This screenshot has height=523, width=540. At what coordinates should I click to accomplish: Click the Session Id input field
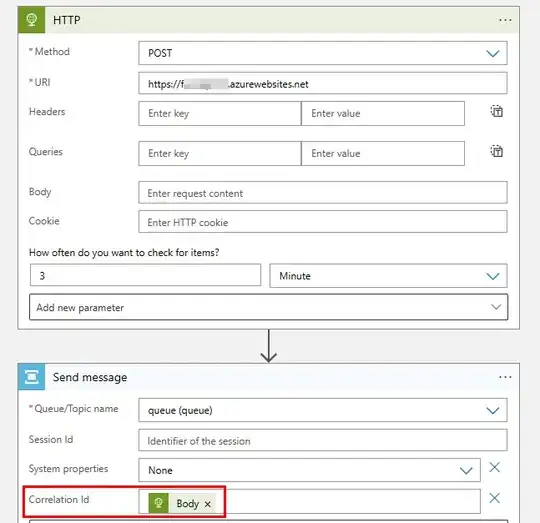[323, 440]
